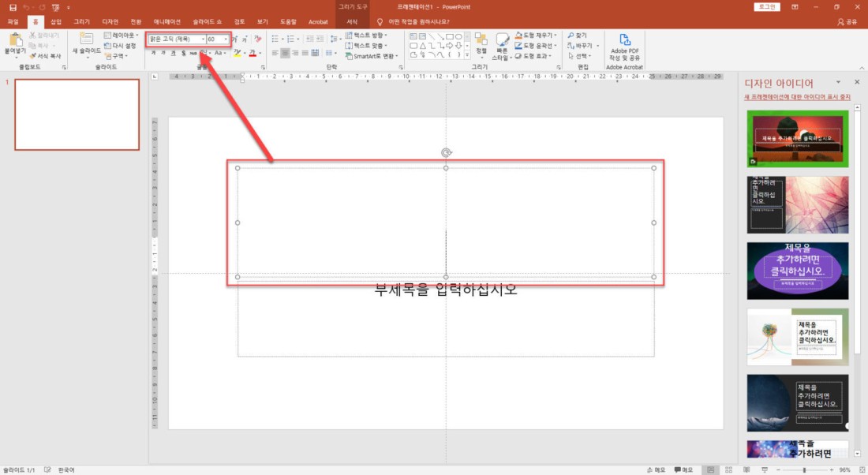Click the zoom slider in status bar

tap(804, 469)
